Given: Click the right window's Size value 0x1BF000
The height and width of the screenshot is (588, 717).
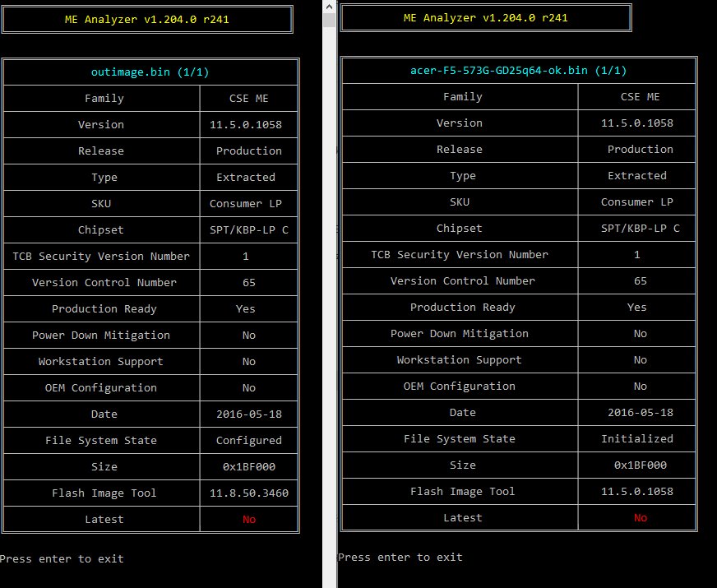Looking at the screenshot, I should (x=641, y=465).
